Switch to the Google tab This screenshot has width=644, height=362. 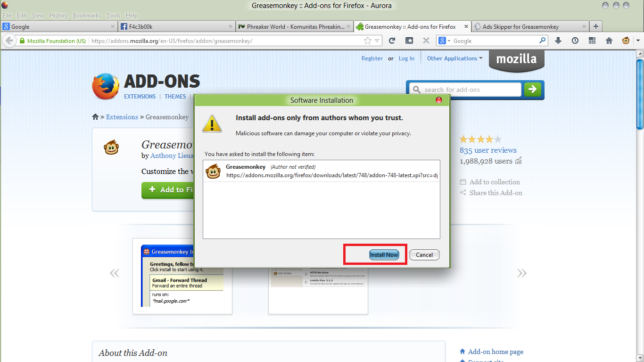pos(59,27)
